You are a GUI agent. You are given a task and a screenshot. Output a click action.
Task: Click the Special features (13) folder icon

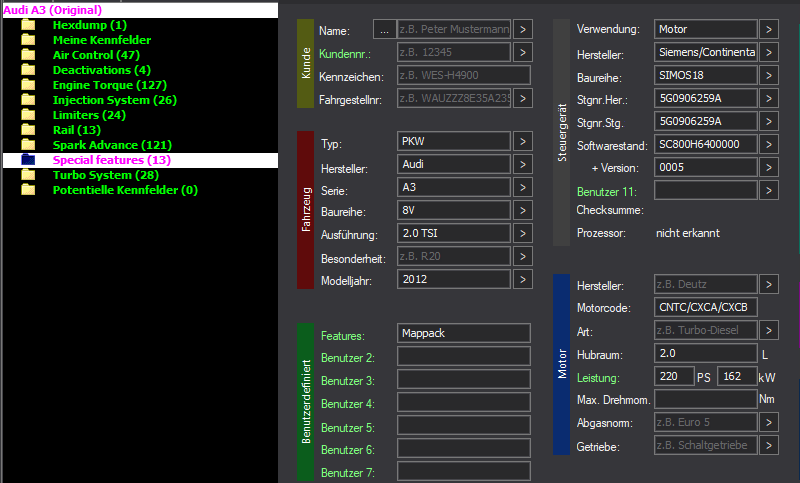[29, 160]
